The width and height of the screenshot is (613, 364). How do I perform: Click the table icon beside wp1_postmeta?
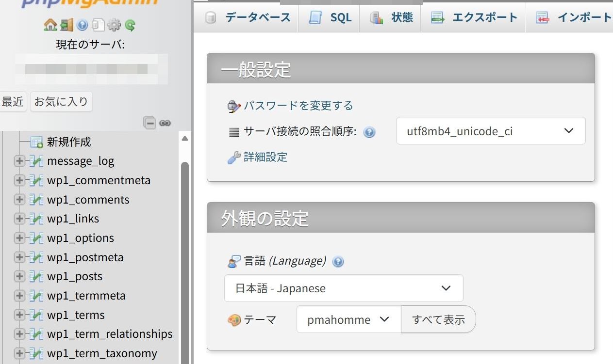click(x=36, y=257)
